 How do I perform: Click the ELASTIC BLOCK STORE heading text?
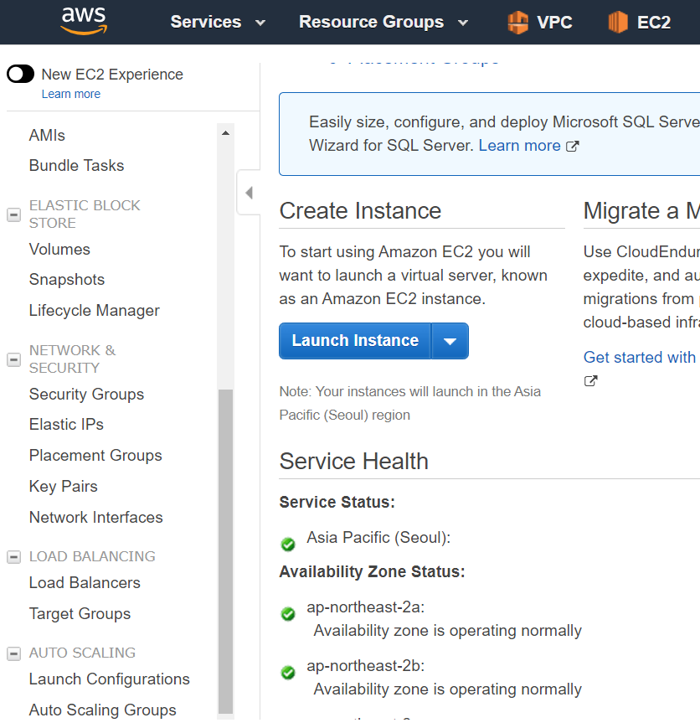(85, 214)
